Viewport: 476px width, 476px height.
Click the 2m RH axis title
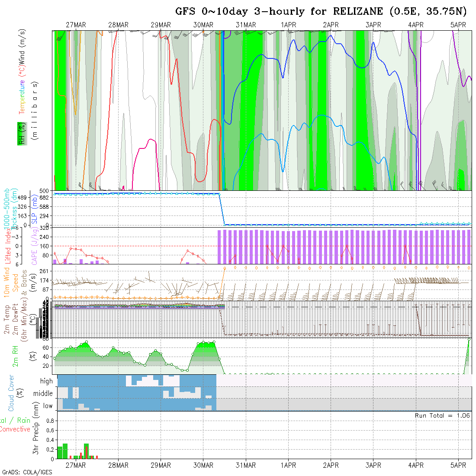[15, 356]
